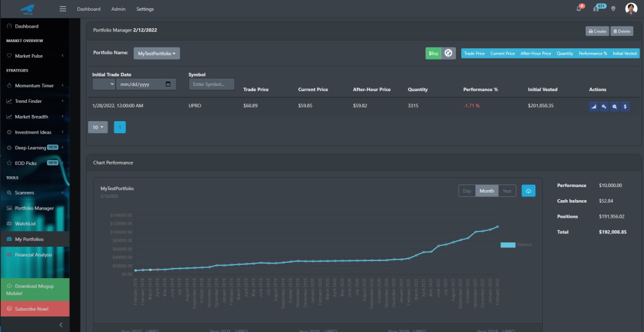644x332 pixels.
Task: Click the location pin icon
Action: point(613,9)
